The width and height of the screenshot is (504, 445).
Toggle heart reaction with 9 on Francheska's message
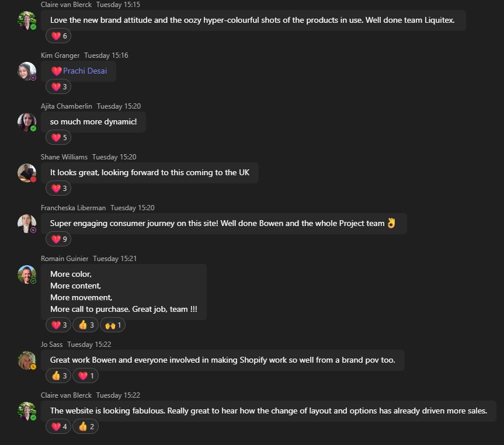click(x=58, y=239)
